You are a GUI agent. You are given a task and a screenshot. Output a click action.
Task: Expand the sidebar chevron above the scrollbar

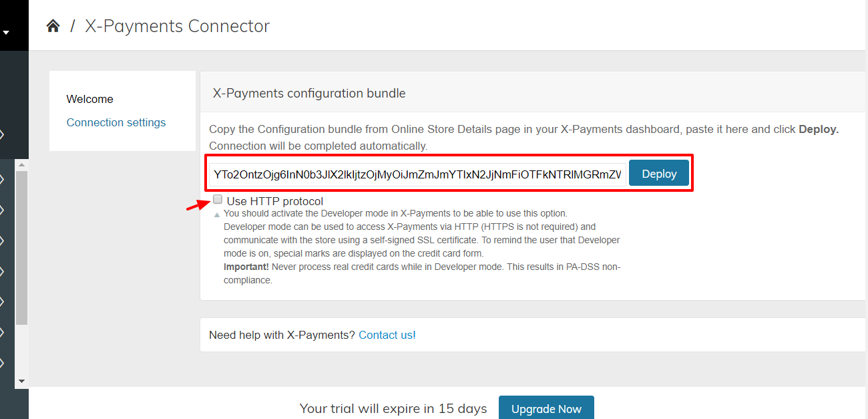coord(3,134)
